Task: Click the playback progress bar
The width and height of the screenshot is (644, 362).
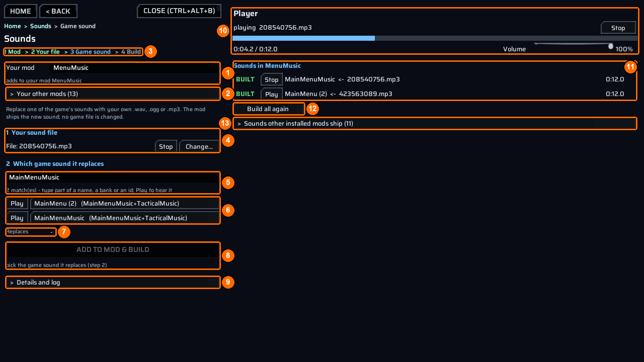Action: pos(435,38)
